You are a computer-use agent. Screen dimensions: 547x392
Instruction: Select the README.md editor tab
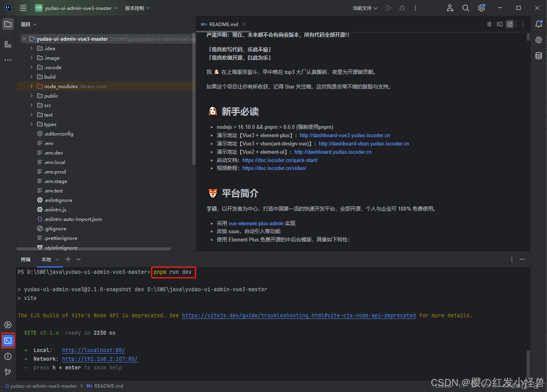[223, 24]
